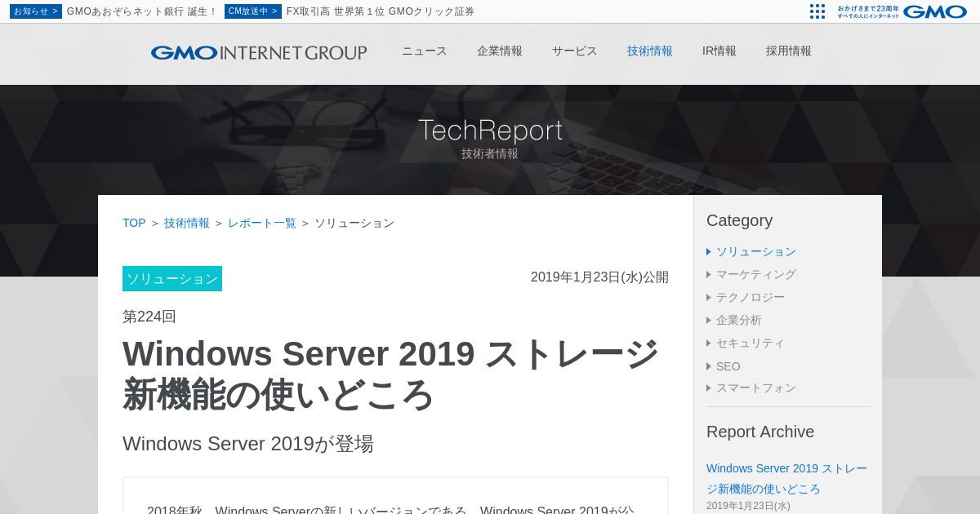Image resolution: width=980 pixels, height=514 pixels.
Task: Click 技術情報 breadcrumb link
Action: [x=187, y=223]
